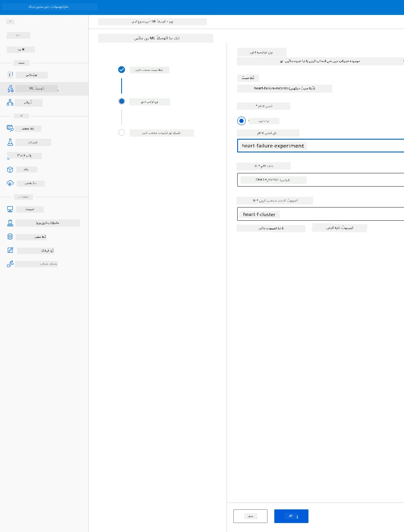Select the Automated ML label in the sidebar
The height and width of the screenshot is (532, 404).
(x=36, y=89)
